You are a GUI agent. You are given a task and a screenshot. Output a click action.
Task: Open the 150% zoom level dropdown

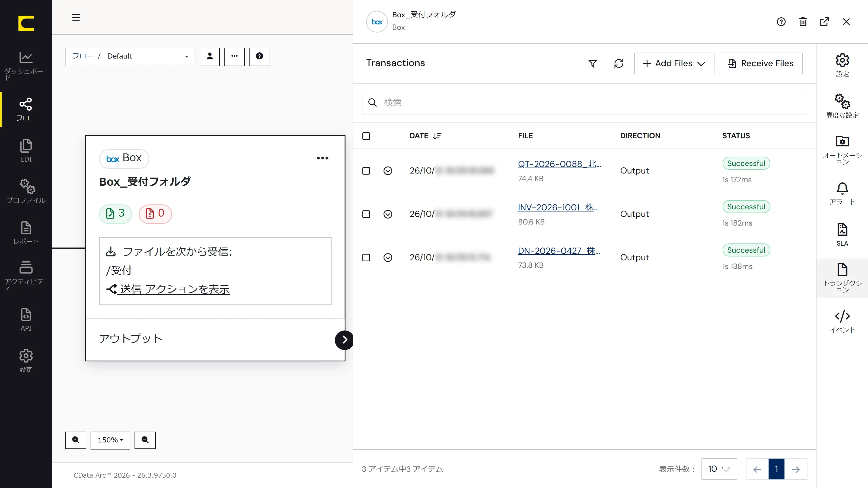point(110,440)
